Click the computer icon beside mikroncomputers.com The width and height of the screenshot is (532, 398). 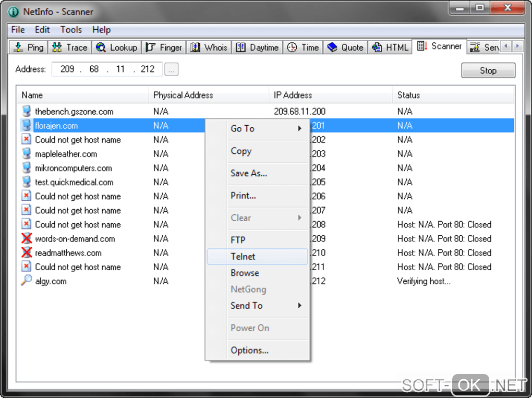[27, 168]
